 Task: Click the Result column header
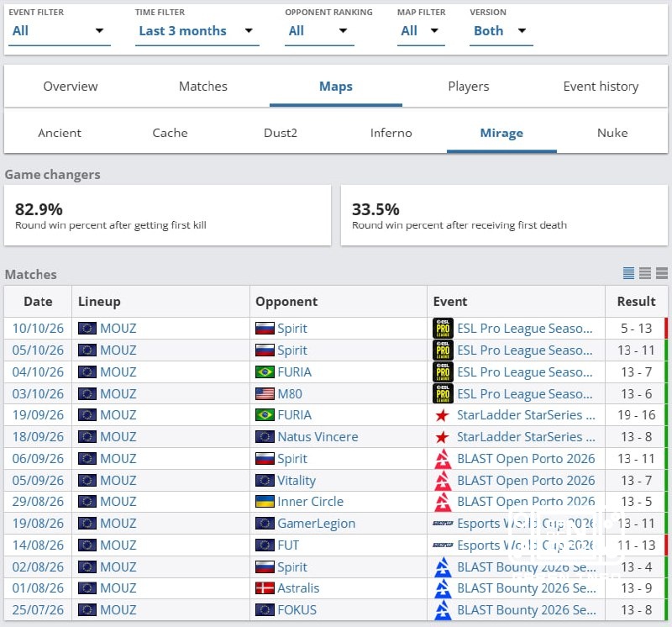tap(637, 302)
